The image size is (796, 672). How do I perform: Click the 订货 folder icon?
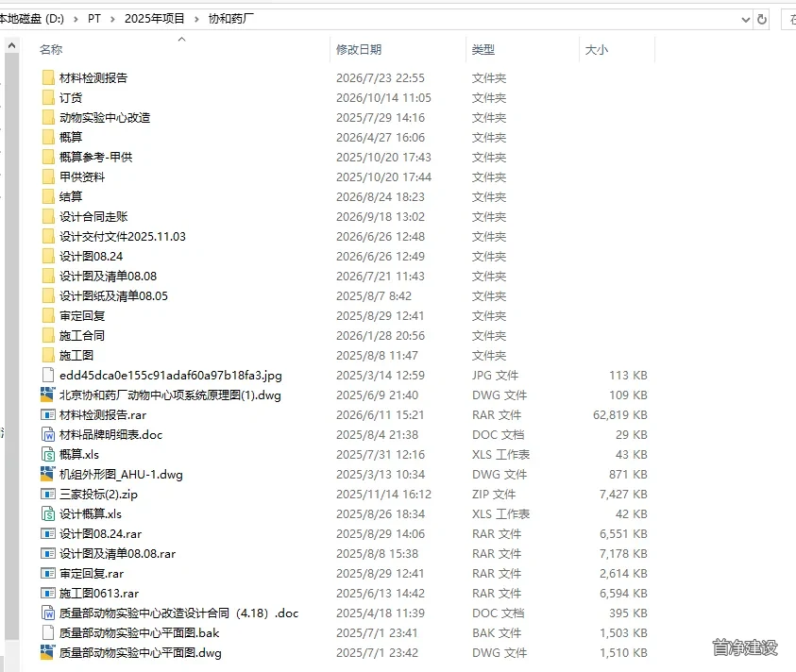pyautogui.click(x=48, y=97)
